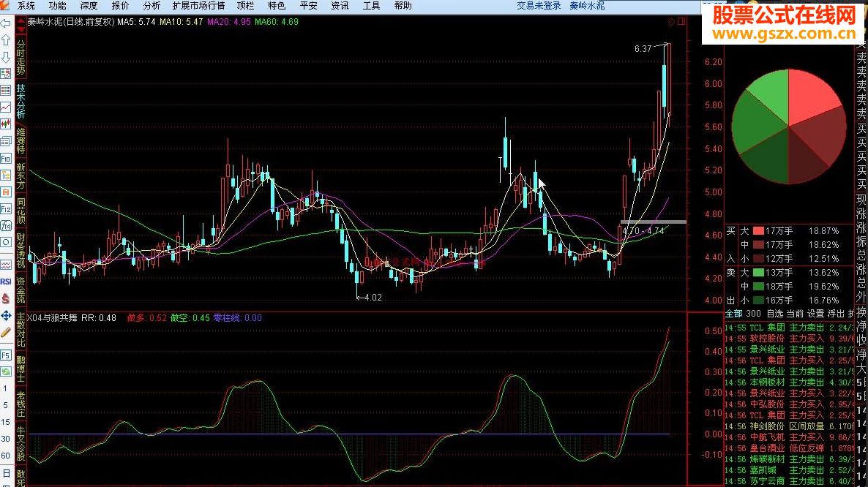Click the down arrow icon in left toolbar
The width and height of the screenshot is (868, 487).
click(6, 57)
